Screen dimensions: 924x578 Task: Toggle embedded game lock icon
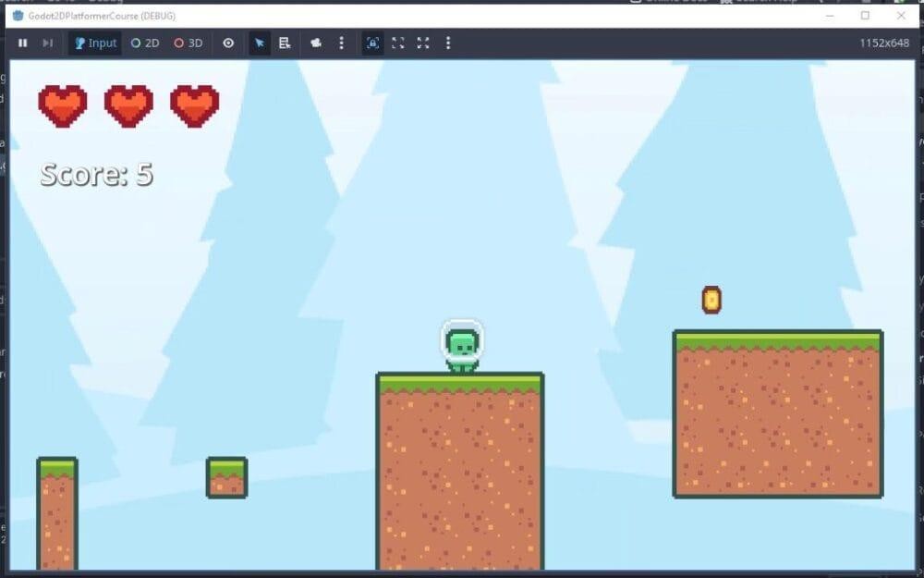click(x=372, y=43)
